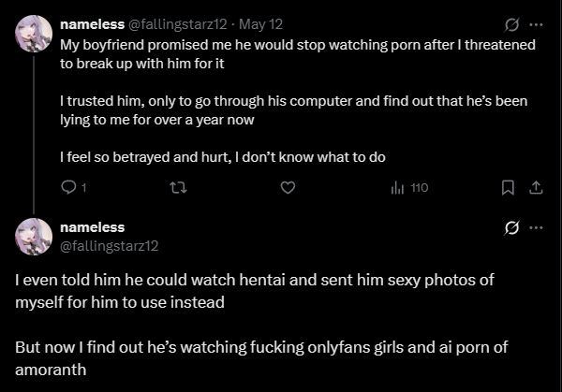Click the "nameless" name on second tweet
The height and width of the screenshot is (392, 562).
91,227
